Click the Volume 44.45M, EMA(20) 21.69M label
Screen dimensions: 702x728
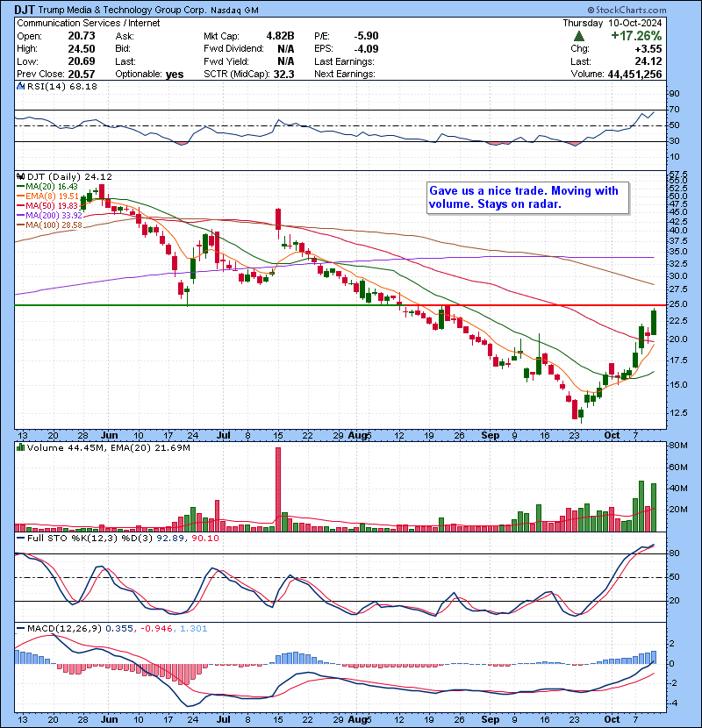tap(109, 448)
